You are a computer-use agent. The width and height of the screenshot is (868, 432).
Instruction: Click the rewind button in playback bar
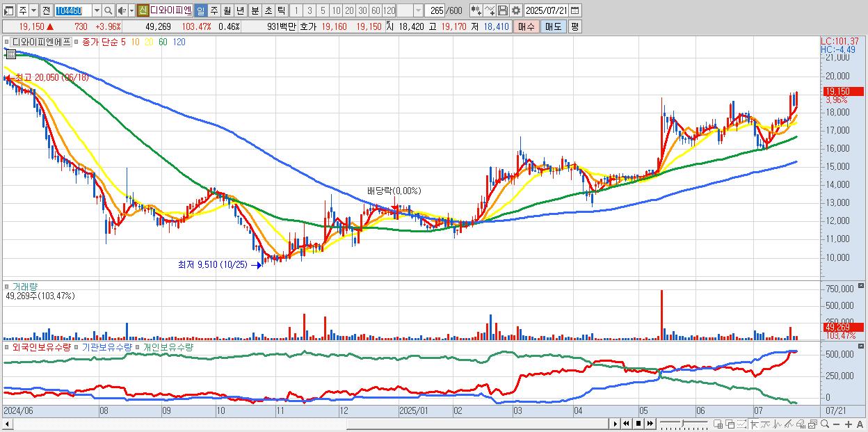click(x=626, y=424)
